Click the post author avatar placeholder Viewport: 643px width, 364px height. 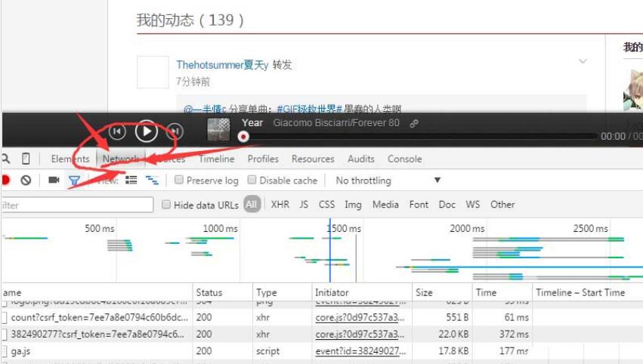click(153, 72)
